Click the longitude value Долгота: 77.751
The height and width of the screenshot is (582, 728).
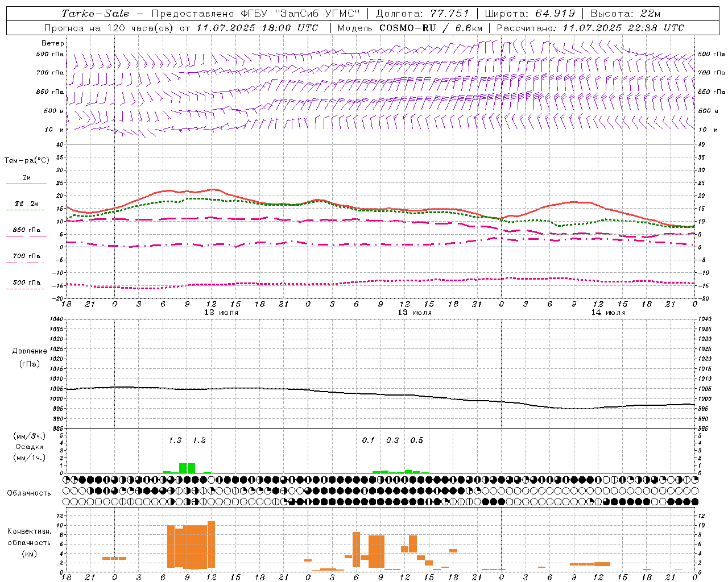point(423,14)
